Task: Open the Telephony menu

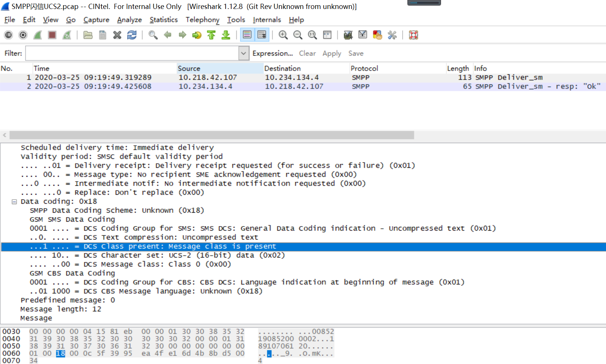Action: tap(202, 20)
